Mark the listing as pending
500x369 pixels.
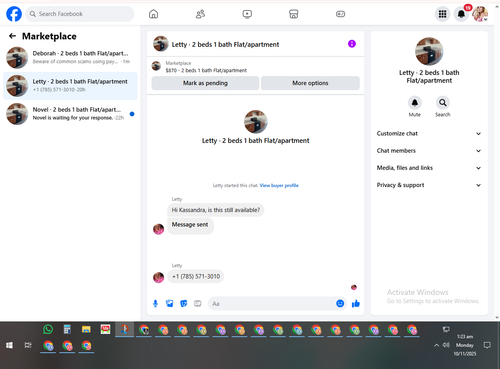205,83
